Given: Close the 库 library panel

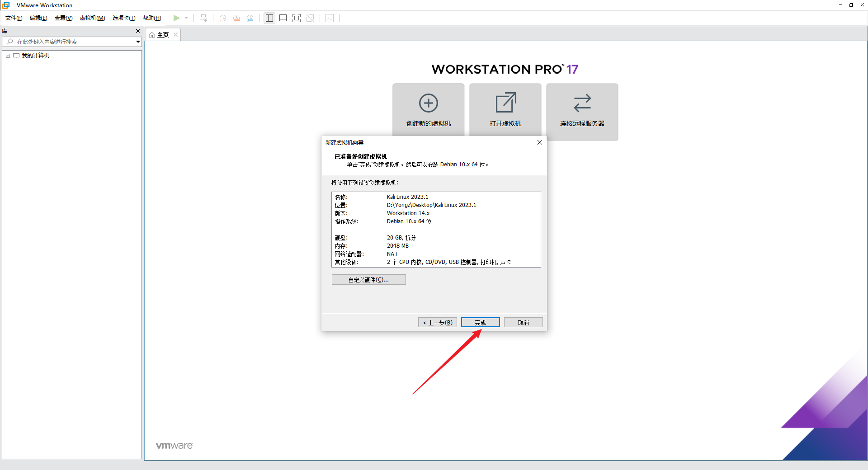Looking at the screenshot, I should point(138,31).
